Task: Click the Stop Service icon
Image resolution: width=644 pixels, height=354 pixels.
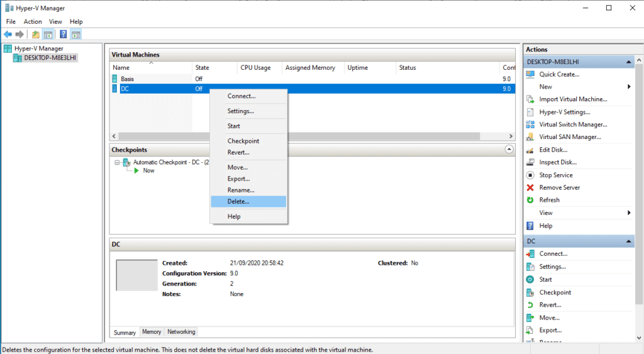Action: click(530, 175)
